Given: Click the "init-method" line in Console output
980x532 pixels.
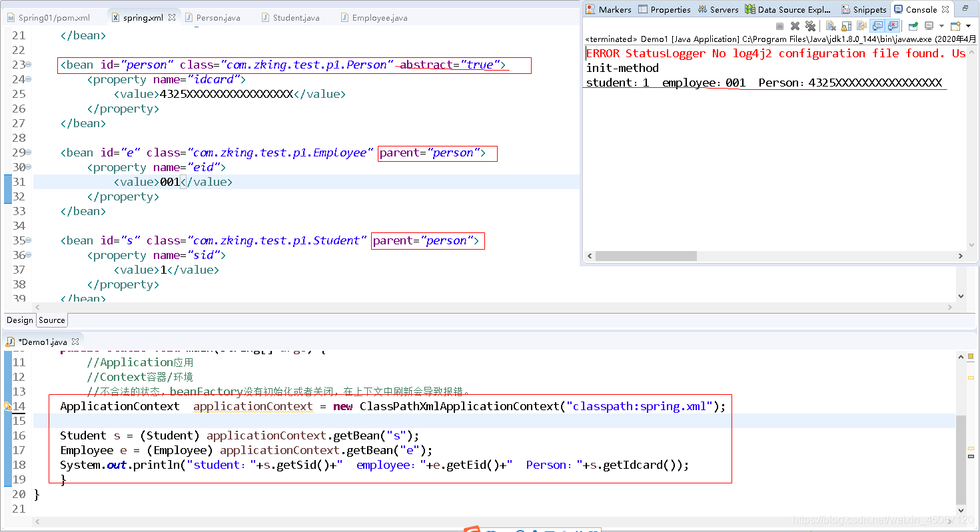Looking at the screenshot, I should coord(622,68).
